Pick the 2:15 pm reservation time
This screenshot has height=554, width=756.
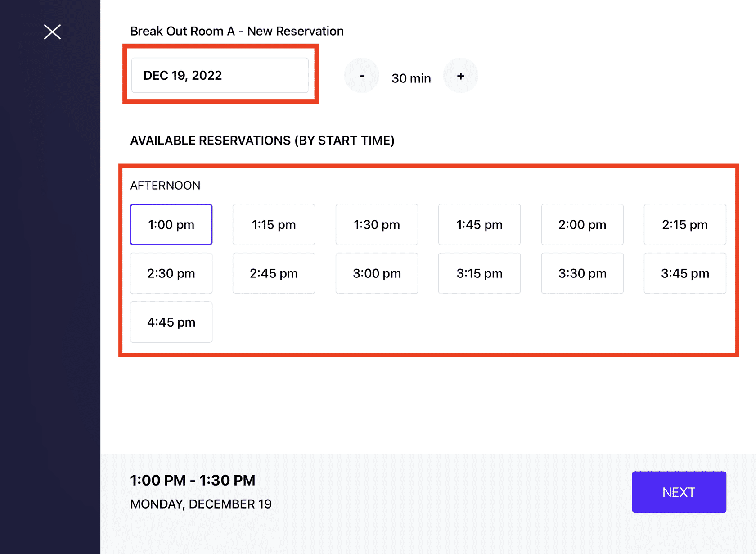tap(685, 225)
